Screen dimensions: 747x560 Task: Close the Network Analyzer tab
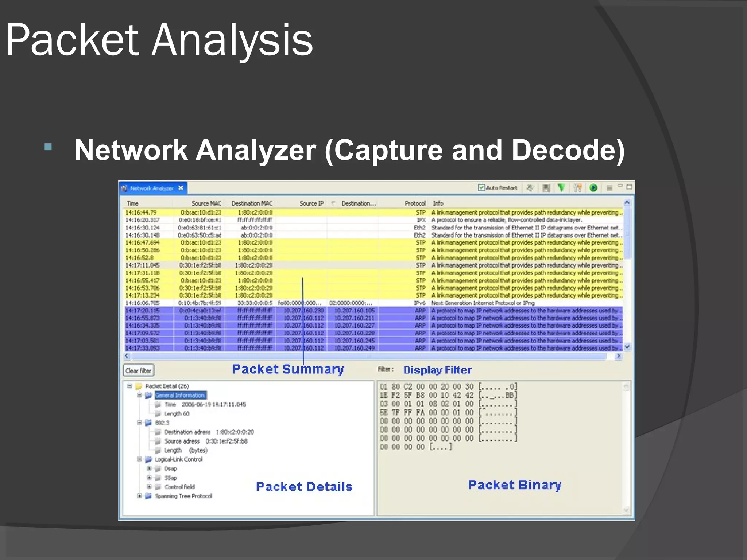point(181,188)
